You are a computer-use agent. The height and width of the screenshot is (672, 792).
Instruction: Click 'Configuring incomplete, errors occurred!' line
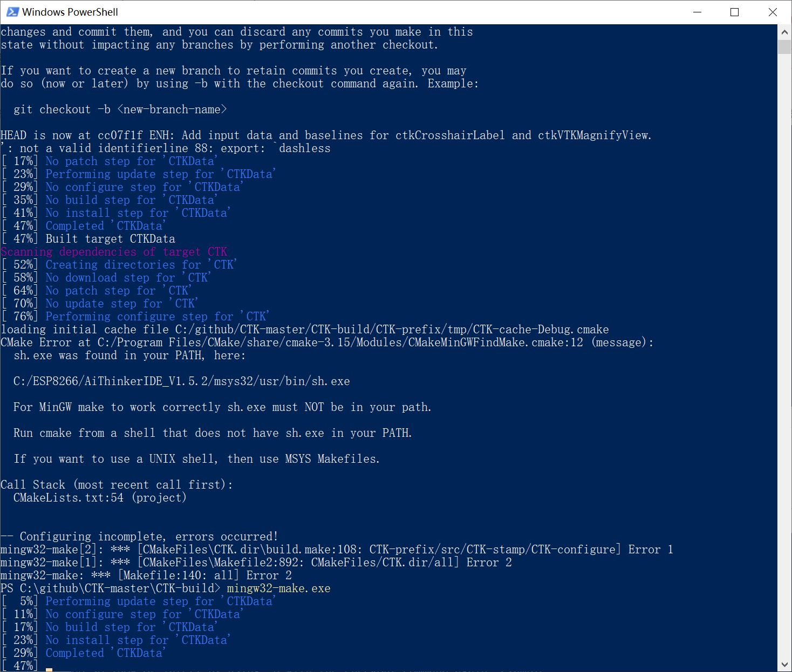(x=139, y=537)
